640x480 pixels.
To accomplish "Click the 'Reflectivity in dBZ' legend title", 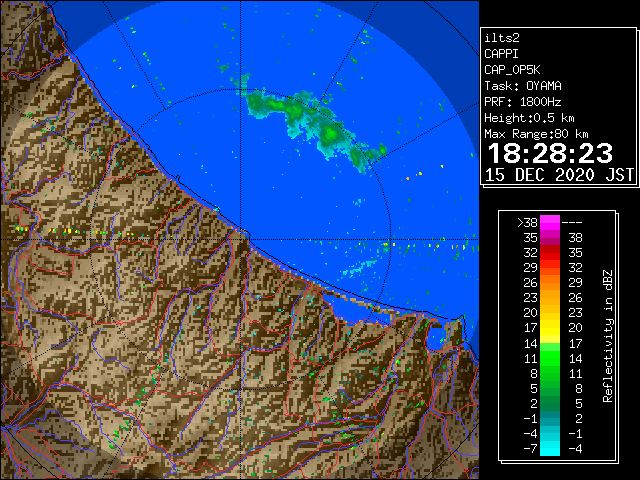I will [608, 336].
